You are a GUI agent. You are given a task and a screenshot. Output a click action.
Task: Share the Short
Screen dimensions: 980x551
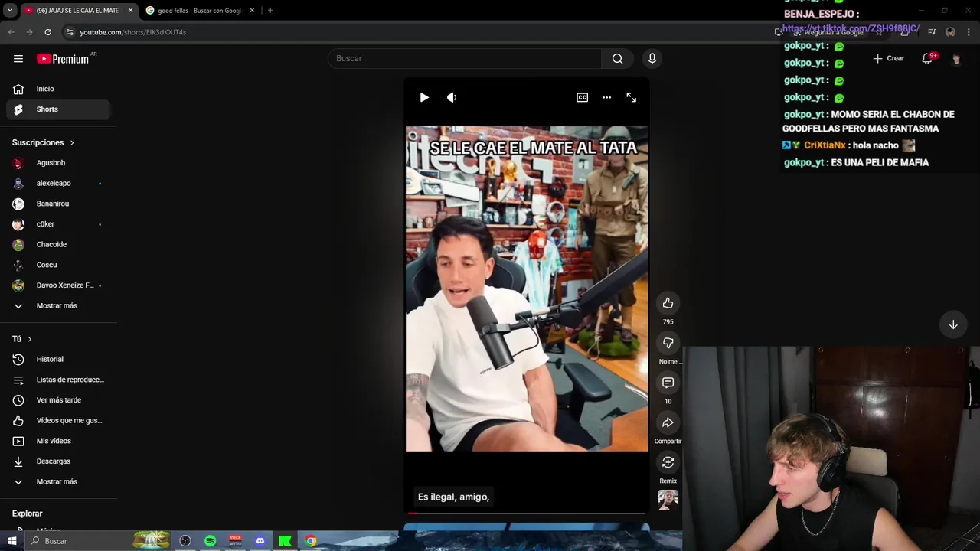pyautogui.click(x=668, y=422)
